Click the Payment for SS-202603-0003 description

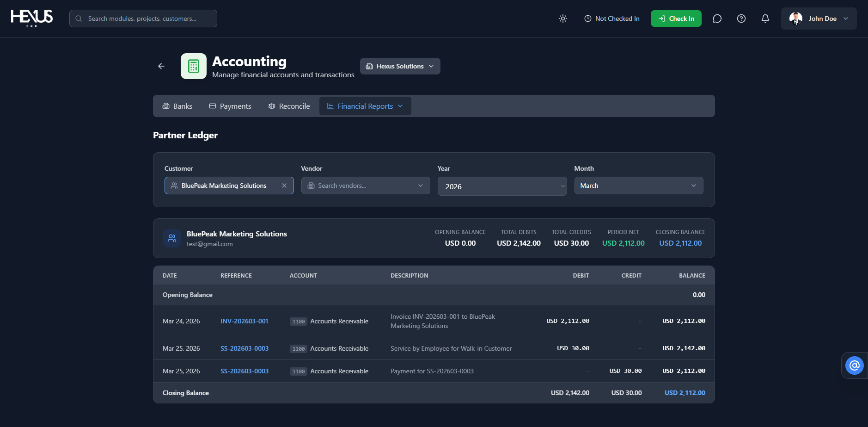click(432, 371)
